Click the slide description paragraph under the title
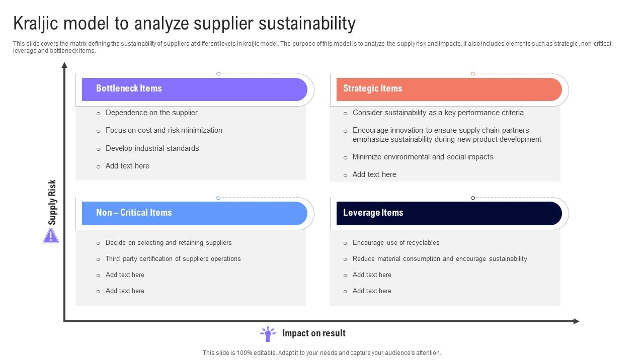The height and width of the screenshot is (362, 644). coord(313,47)
